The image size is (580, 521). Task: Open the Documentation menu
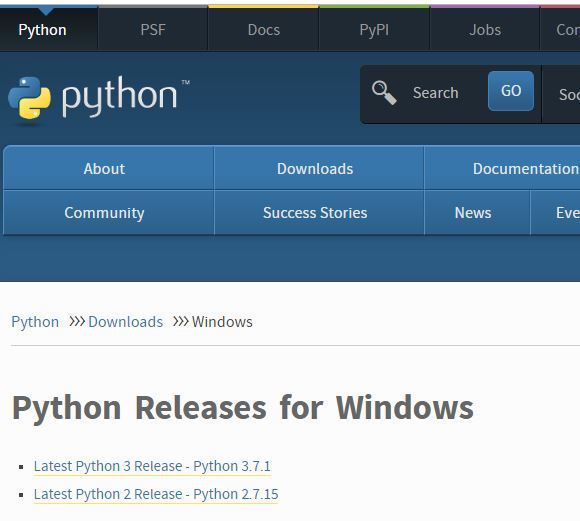click(502, 169)
